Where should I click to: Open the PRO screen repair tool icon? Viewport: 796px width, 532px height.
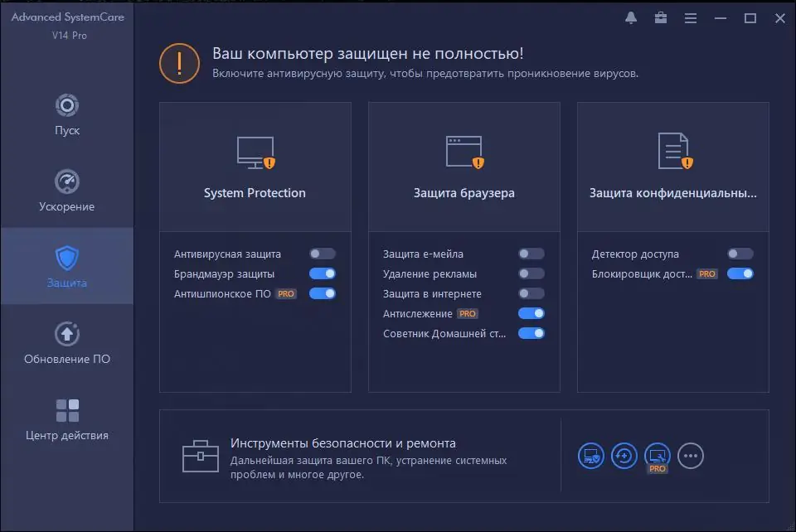[x=657, y=456]
